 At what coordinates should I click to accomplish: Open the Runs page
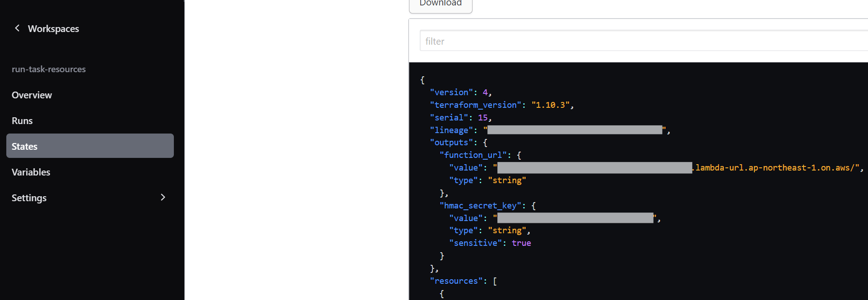click(22, 121)
